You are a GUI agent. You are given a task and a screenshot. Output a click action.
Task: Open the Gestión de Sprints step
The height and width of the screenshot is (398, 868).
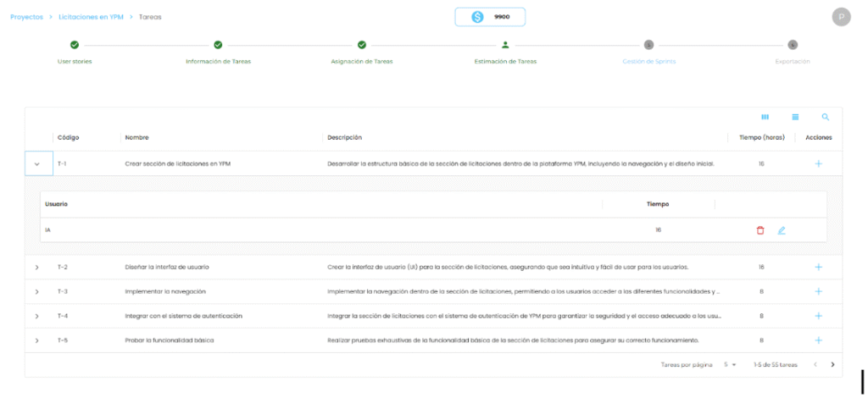point(648,51)
